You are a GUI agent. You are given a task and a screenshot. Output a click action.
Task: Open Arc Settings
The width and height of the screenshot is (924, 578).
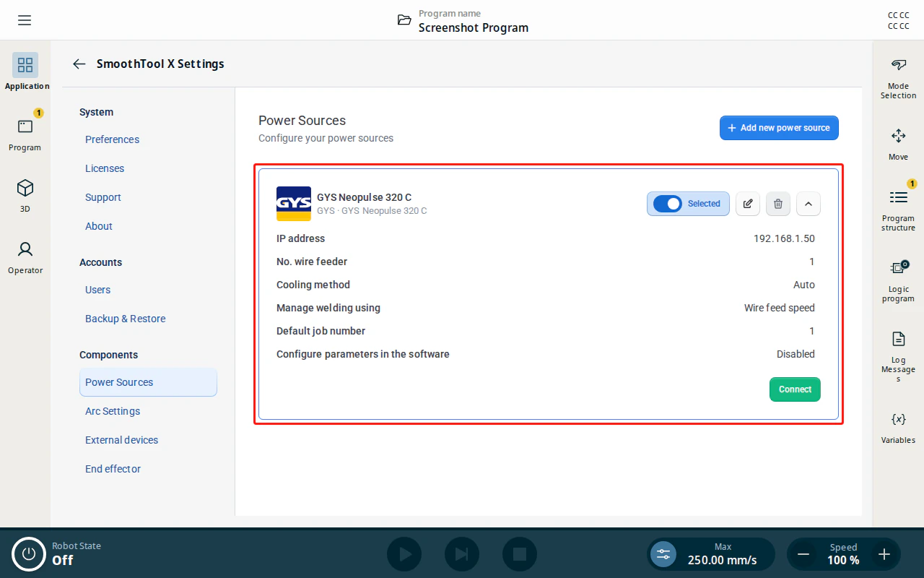click(113, 411)
